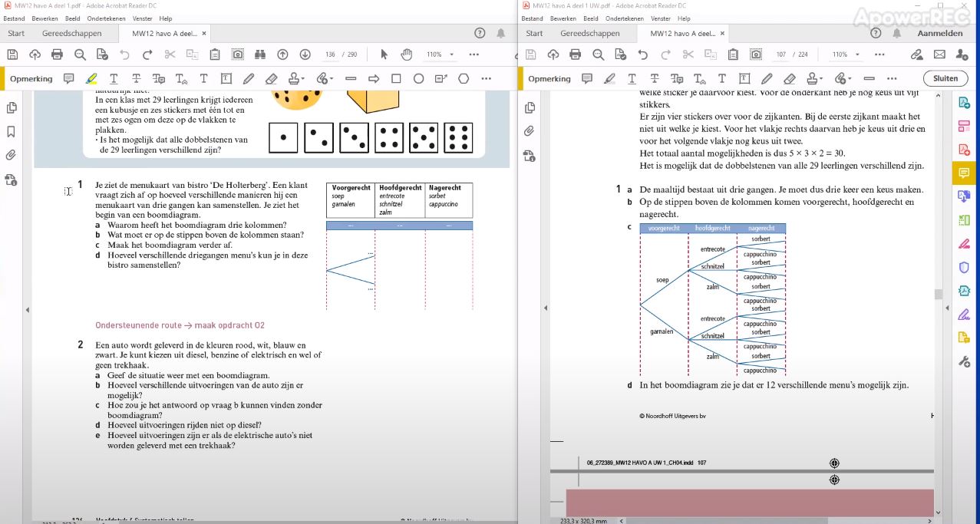Redo the last action in left window
The height and width of the screenshot is (524, 980).
point(147,54)
